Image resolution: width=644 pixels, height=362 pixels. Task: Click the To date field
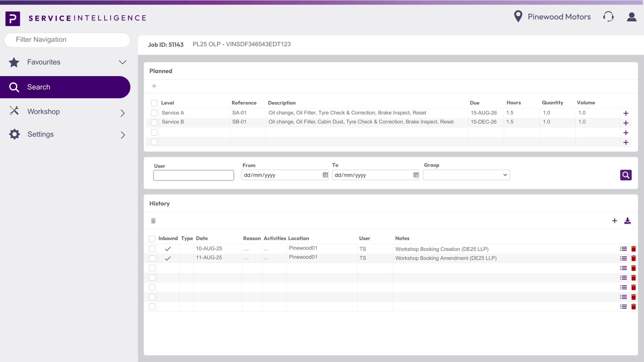tap(376, 175)
